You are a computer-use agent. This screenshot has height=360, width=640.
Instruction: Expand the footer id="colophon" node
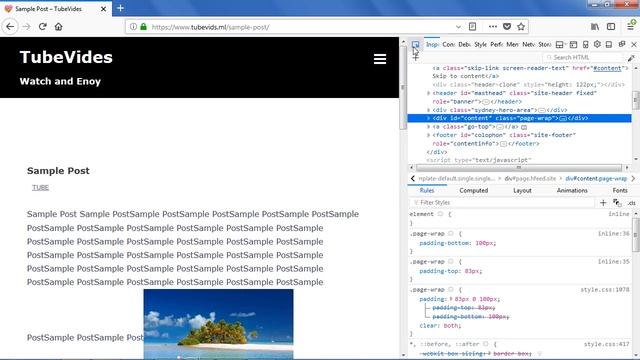click(429, 135)
